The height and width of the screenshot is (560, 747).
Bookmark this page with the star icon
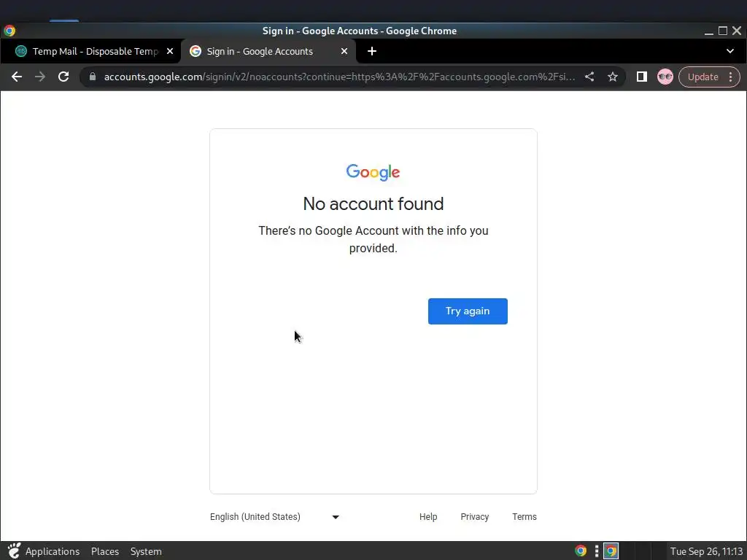point(613,77)
